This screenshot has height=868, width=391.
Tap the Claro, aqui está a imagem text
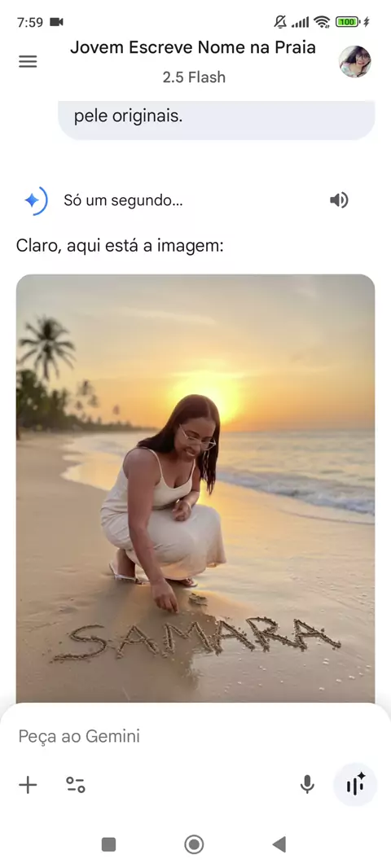coord(120,245)
